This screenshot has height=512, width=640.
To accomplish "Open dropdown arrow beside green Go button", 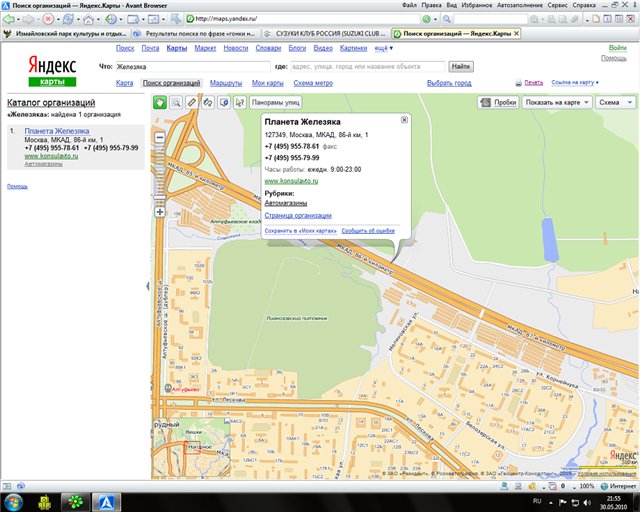I will click(436, 19).
